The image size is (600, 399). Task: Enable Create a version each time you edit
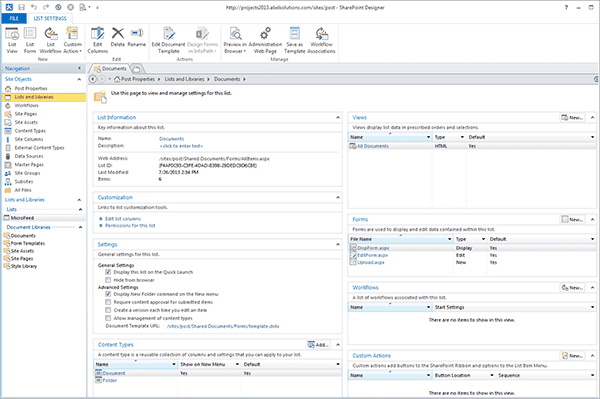108,310
